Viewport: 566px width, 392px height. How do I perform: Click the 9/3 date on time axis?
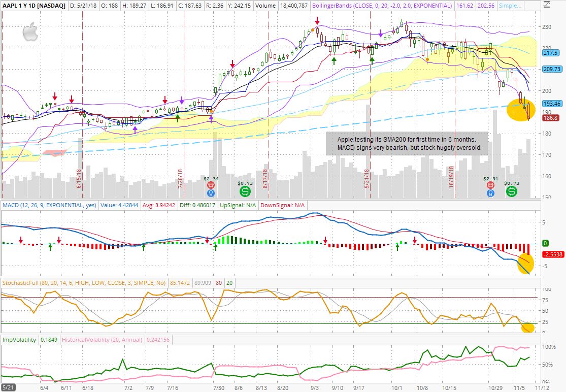[314, 388]
